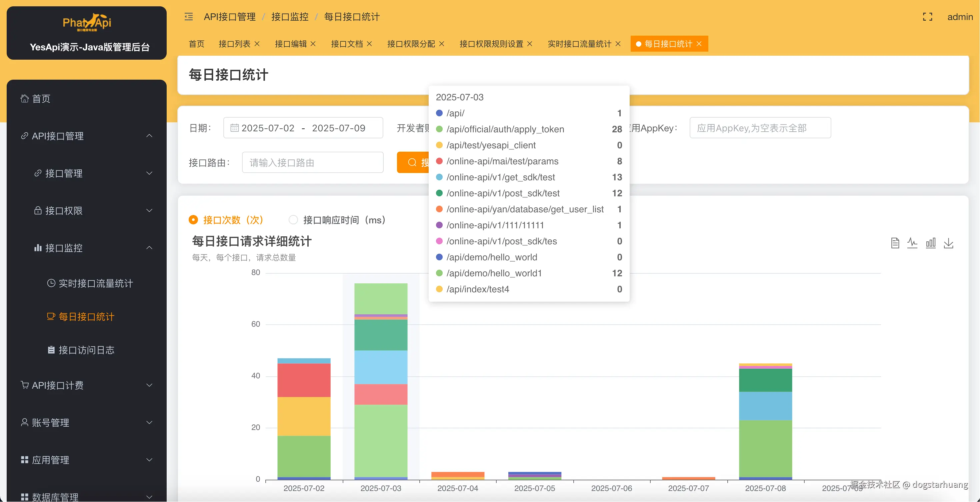This screenshot has height=502, width=980.
Task: Download chart as image icon
Action: (949, 243)
